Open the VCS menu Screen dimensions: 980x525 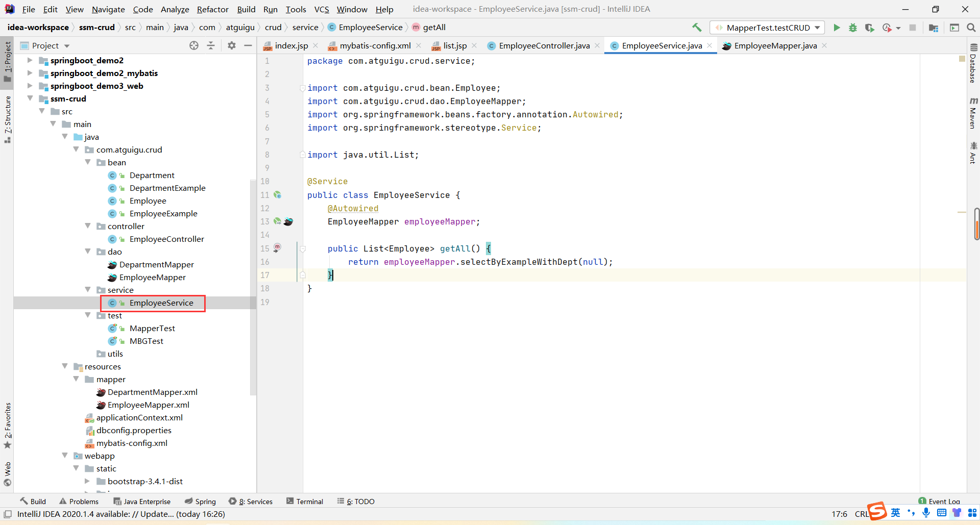click(322, 9)
